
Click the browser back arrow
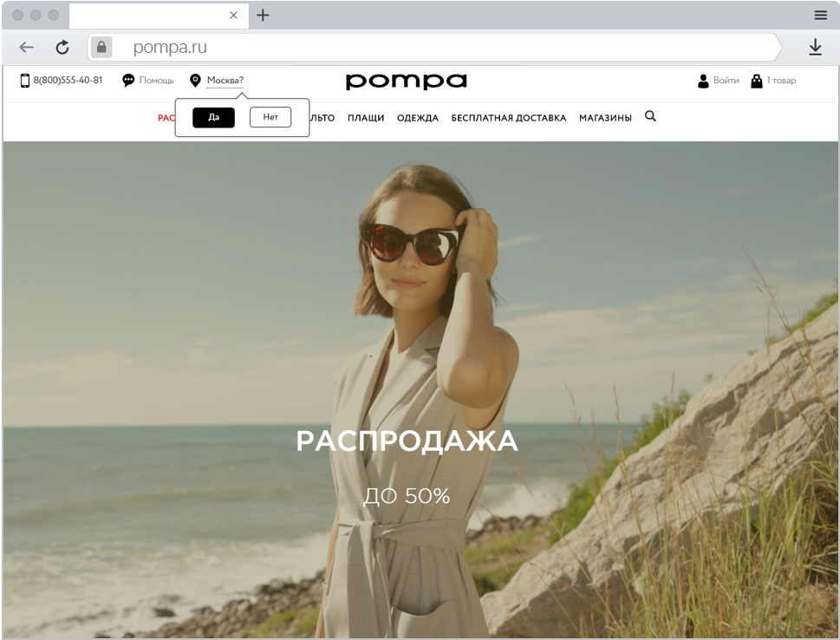(26, 47)
